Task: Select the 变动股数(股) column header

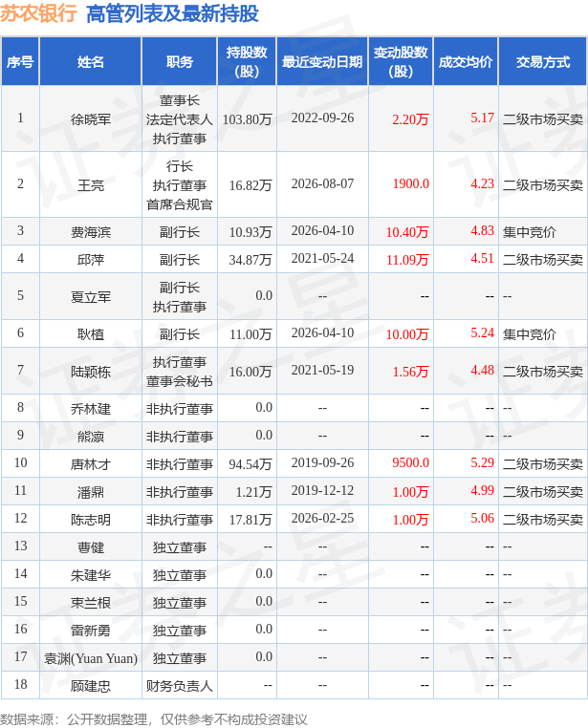Action: coord(401,62)
